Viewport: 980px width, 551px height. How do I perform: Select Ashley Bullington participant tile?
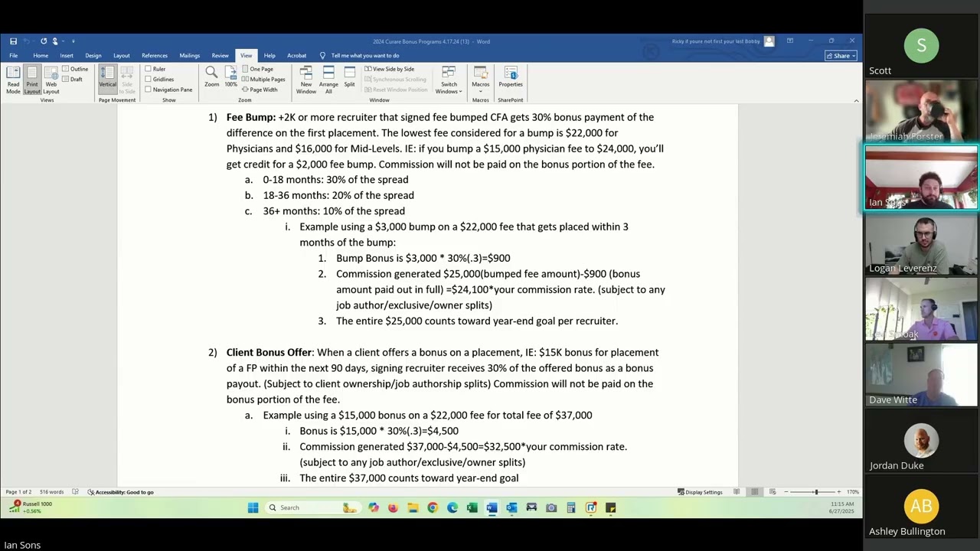921,507
